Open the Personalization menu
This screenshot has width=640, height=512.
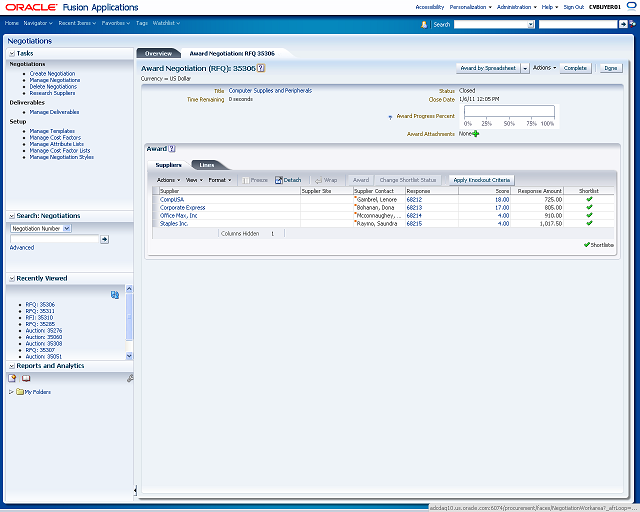pyautogui.click(x=471, y=7)
